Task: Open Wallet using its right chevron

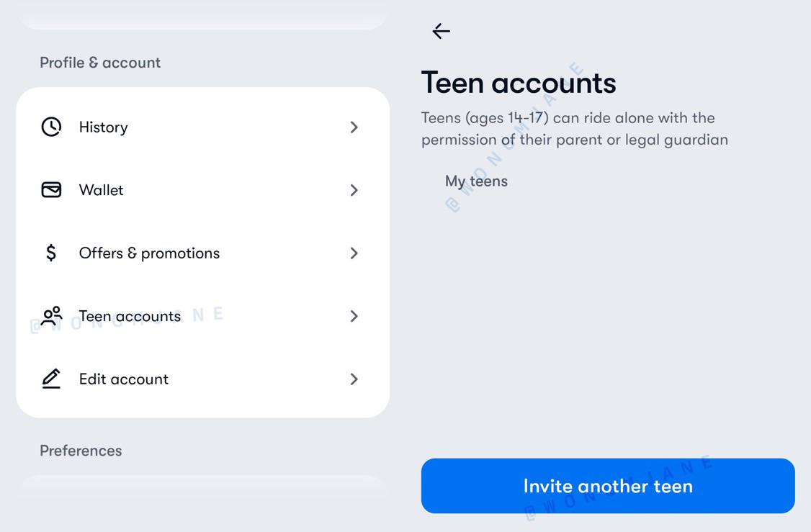Action: click(354, 190)
